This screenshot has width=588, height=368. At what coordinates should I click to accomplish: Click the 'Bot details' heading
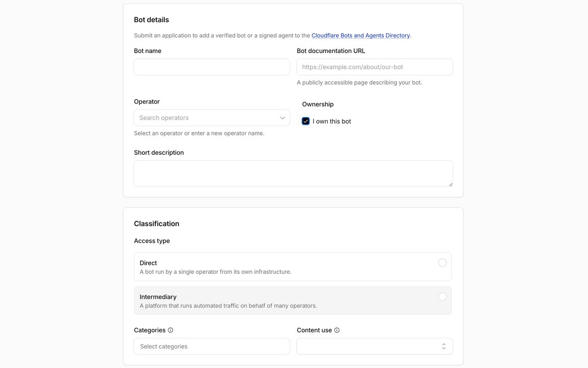[152, 20]
